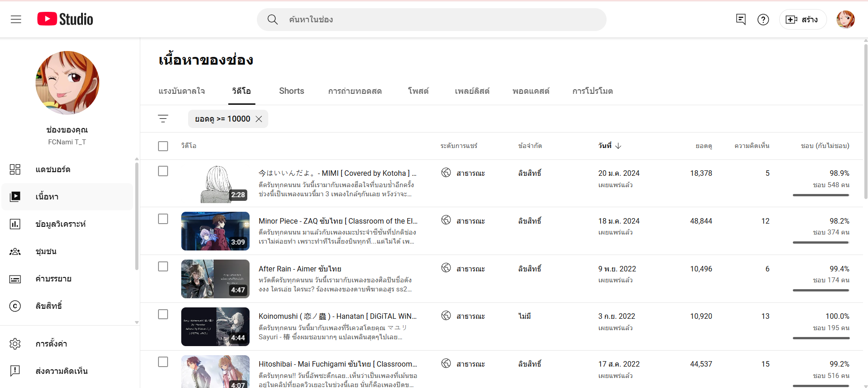Screen dimensions: 868x388
Task: Click the search magnifier icon
Action: pos(272,20)
